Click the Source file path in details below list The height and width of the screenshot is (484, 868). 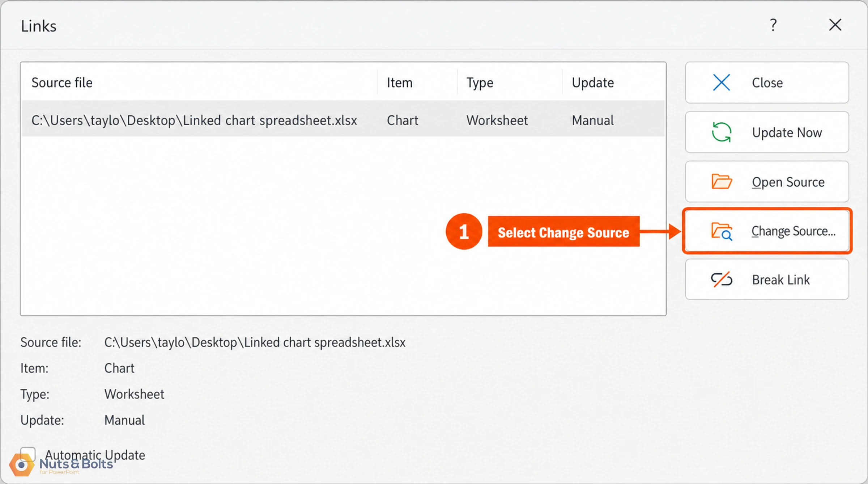255,342
